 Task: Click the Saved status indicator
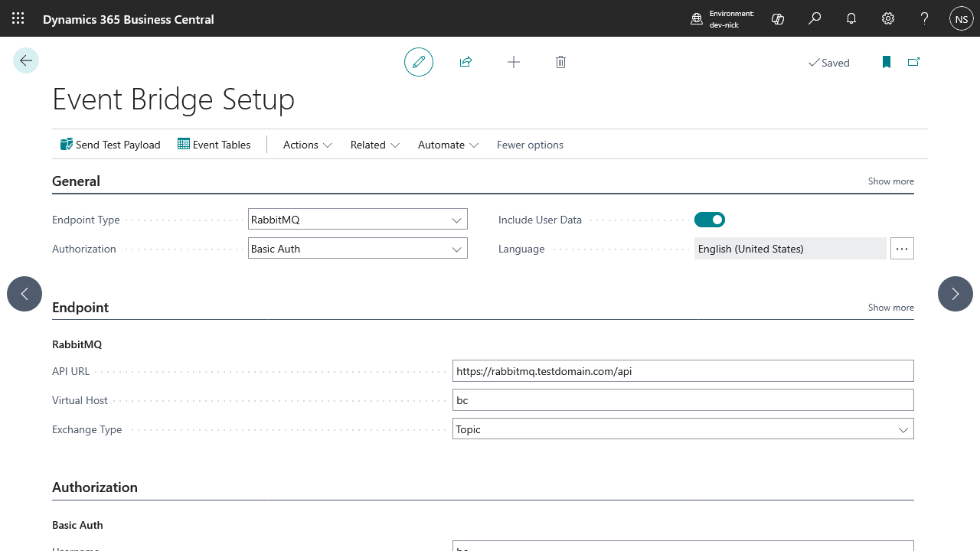pos(829,63)
